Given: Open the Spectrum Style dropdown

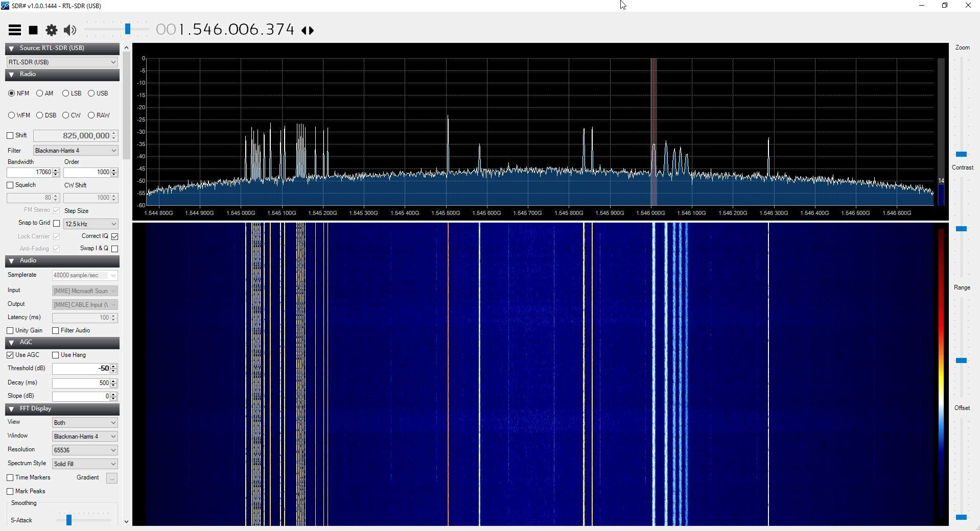Looking at the screenshot, I should click(x=85, y=464).
